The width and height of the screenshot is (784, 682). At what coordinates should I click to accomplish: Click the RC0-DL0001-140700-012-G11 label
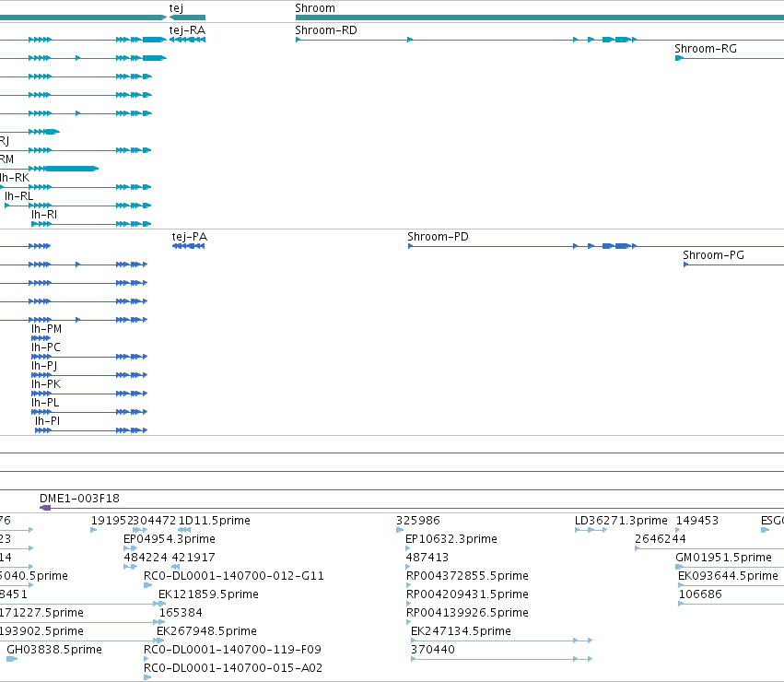[x=233, y=576]
